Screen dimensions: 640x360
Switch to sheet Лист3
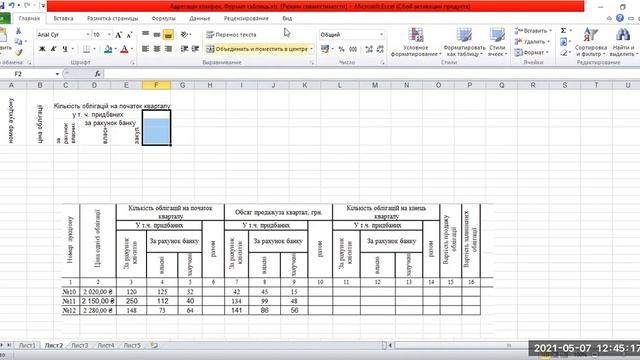(80, 345)
